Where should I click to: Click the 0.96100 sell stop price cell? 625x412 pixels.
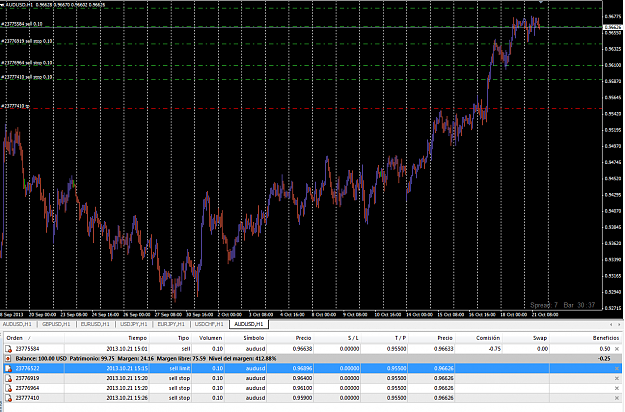pyautogui.click(x=302, y=388)
